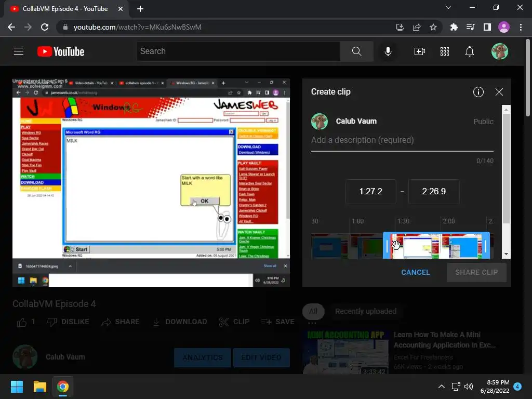532x399 pixels.
Task: Click the CLIP scissors button
Action: tap(234, 322)
